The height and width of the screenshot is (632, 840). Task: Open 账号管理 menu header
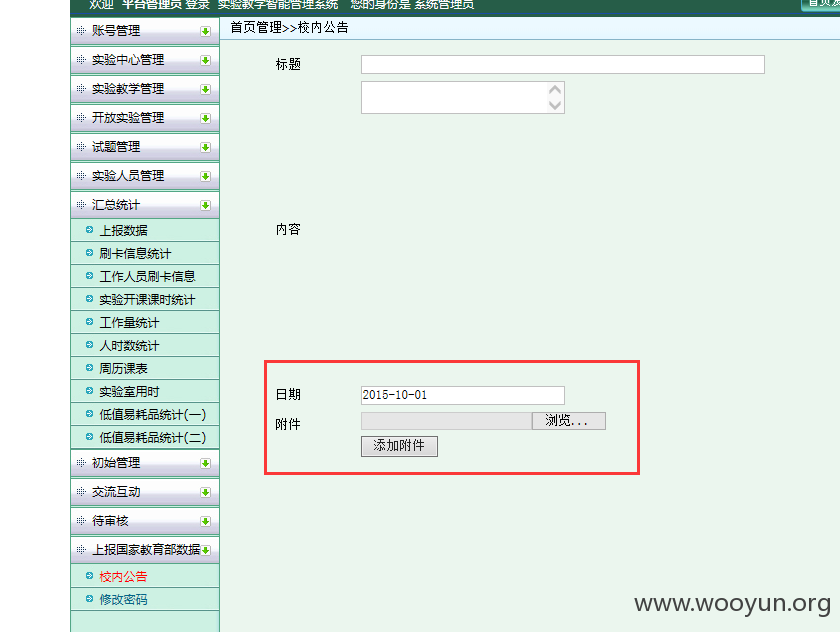145,31
